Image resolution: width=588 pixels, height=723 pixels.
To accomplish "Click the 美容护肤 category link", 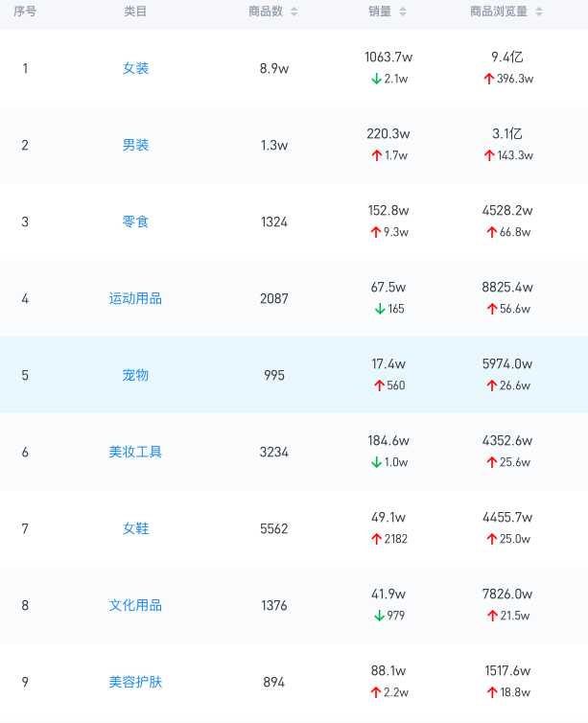I will coord(135,682).
